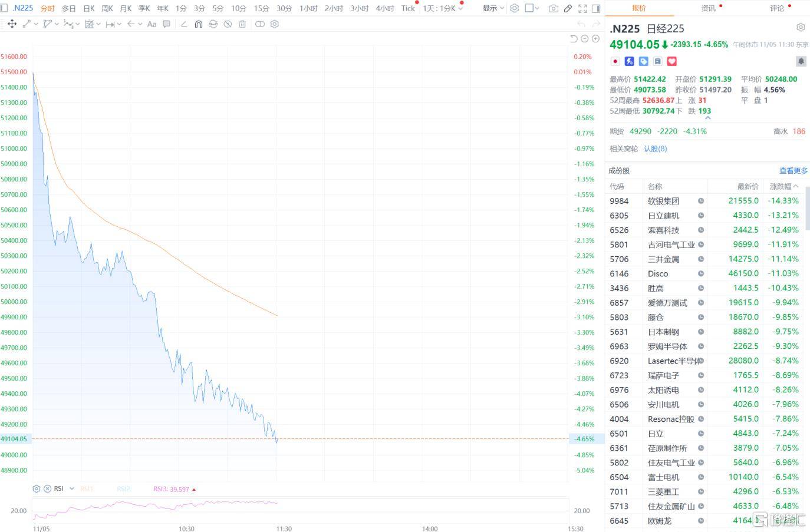810x532 pixels.
Task: Select the 软银集团 stock row
Action: point(663,201)
